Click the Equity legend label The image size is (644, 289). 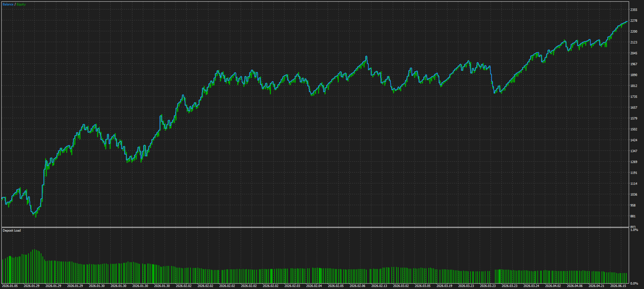(21, 4)
